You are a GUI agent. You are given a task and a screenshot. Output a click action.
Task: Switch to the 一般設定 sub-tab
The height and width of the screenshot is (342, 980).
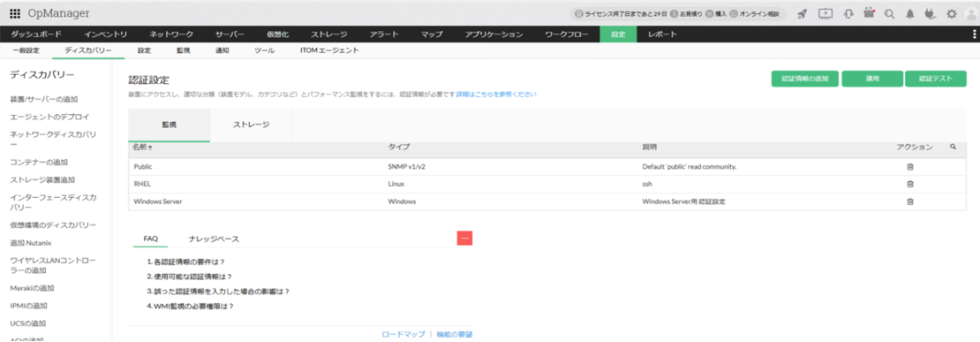click(26, 50)
